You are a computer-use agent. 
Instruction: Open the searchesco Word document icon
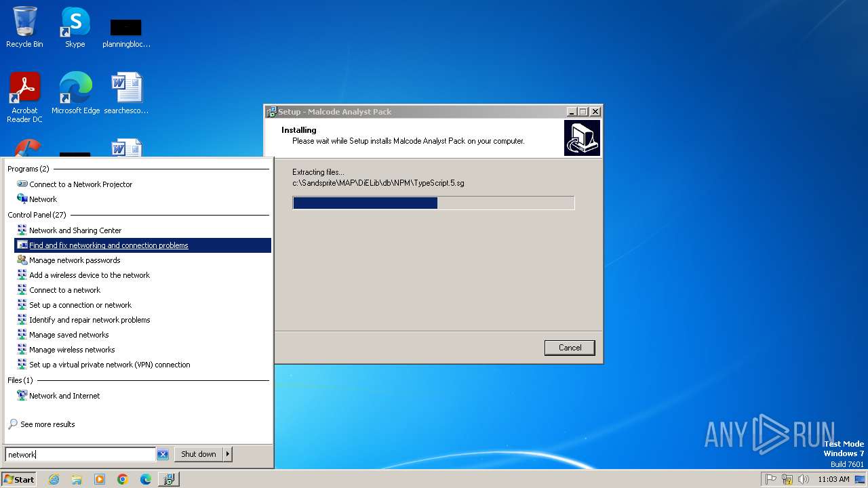(126, 94)
